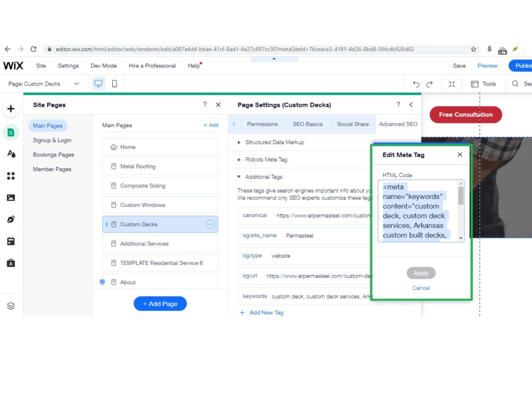Open the Settings menu
This screenshot has height=399, width=532.
[x=68, y=65]
